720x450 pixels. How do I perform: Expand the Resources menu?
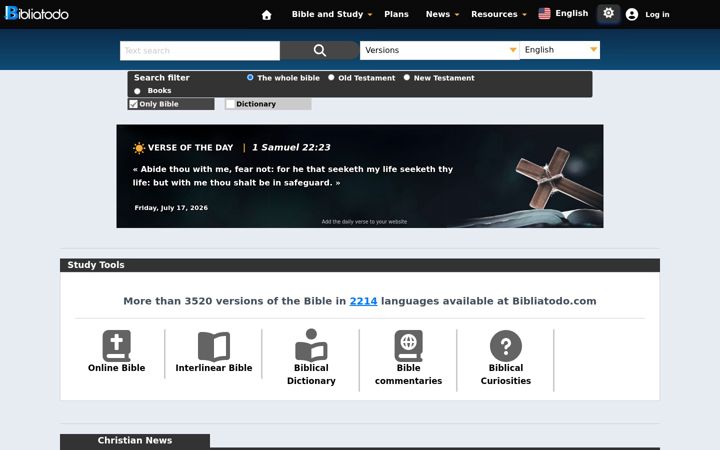[x=499, y=14]
